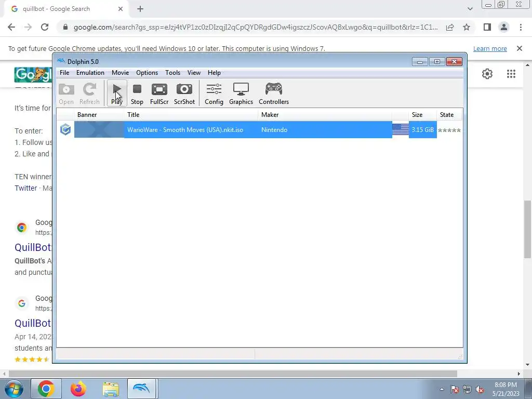Image resolution: width=532 pixels, height=399 pixels.
Task: Sort by the Title column header
Action: (191, 115)
